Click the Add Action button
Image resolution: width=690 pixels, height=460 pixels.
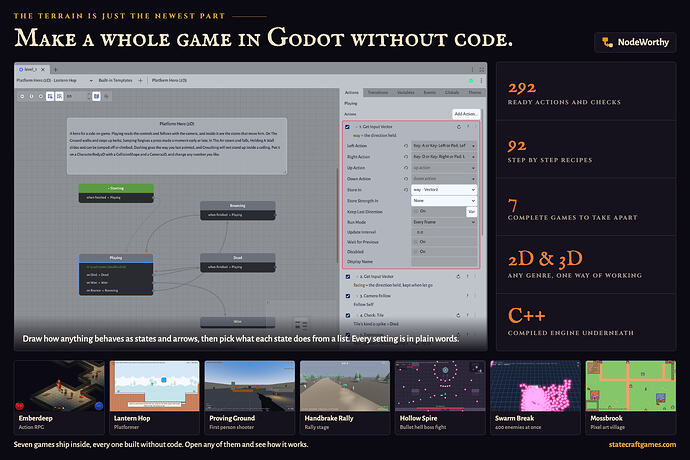pyautogui.click(x=466, y=114)
